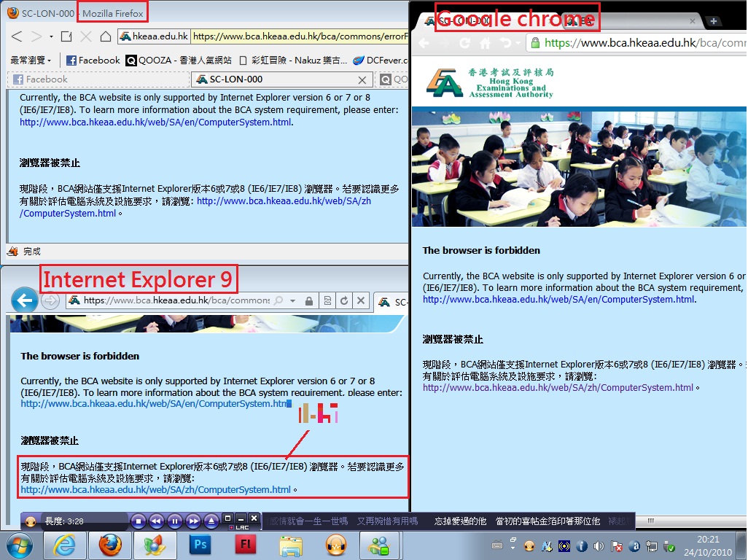This screenshot has height=560, width=748.
Task: Open the Facebook bookmark in Firefox bookmarks toolbar
Action: click(x=93, y=60)
